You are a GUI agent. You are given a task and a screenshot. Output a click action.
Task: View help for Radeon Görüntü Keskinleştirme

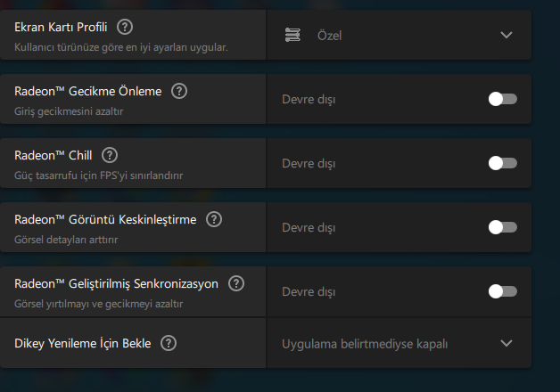(214, 219)
